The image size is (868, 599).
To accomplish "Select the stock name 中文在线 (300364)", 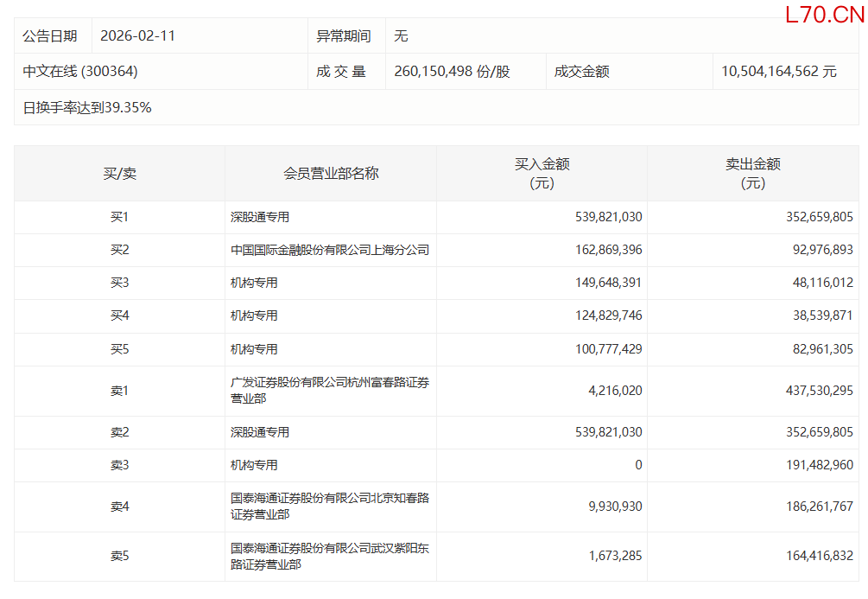I will [80, 72].
